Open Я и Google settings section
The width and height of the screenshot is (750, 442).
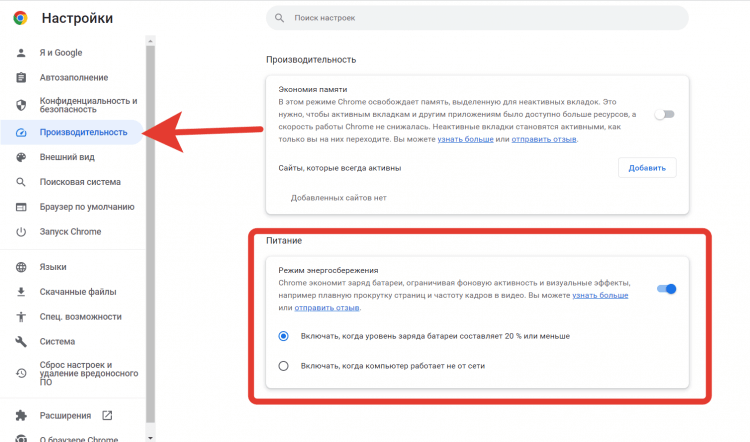pyautogui.click(x=61, y=53)
